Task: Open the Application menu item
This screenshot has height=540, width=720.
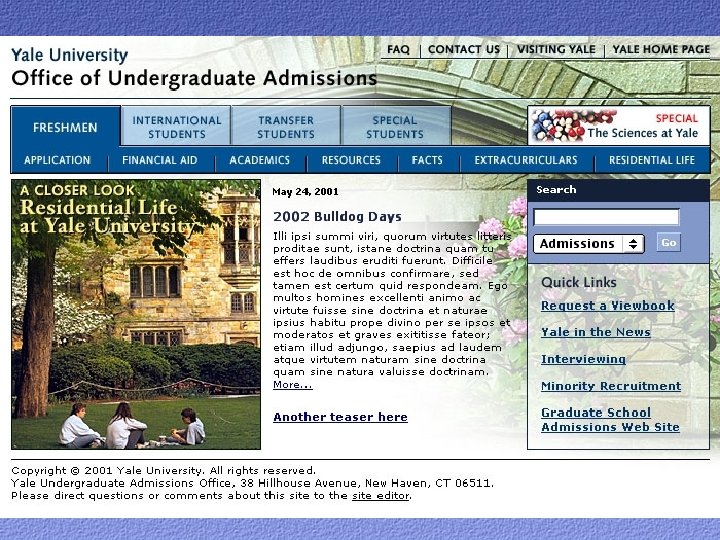Action: [x=57, y=160]
